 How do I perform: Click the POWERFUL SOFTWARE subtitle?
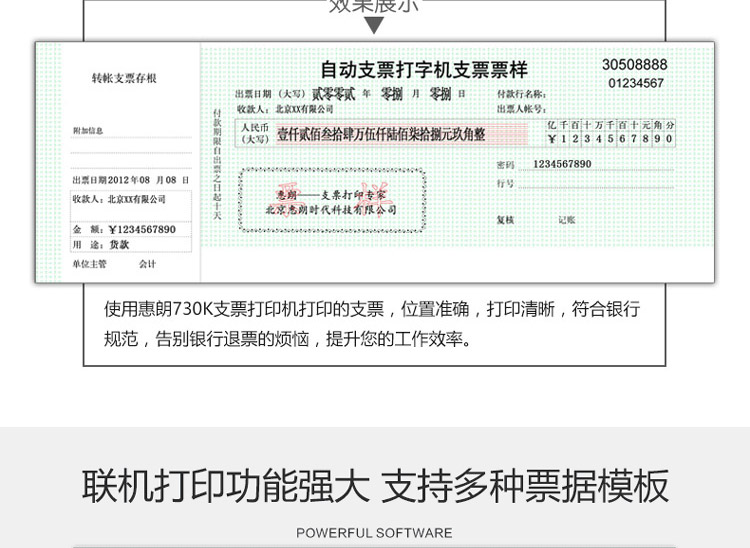click(374, 533)
